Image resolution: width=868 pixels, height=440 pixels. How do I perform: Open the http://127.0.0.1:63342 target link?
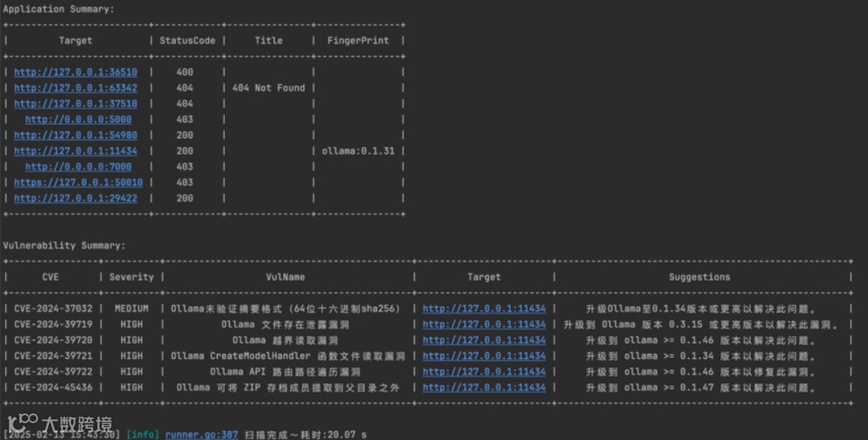(76, 88)
